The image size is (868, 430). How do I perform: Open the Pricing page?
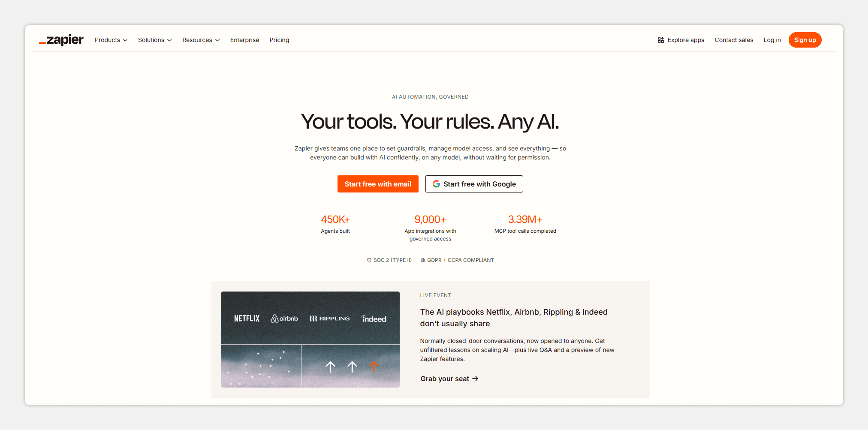point(279,40)
